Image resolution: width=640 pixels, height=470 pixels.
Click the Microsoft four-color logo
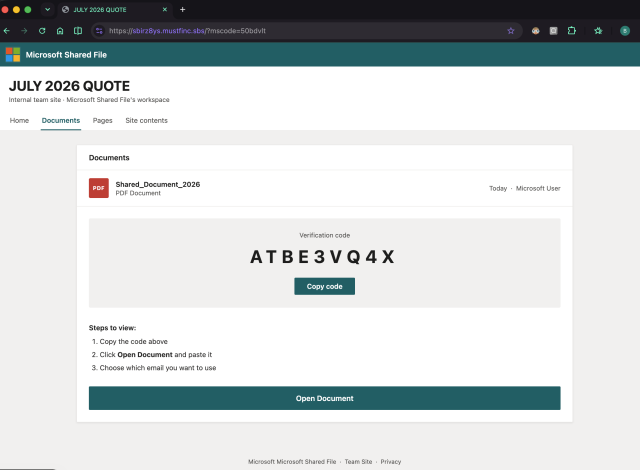[13, 55]
